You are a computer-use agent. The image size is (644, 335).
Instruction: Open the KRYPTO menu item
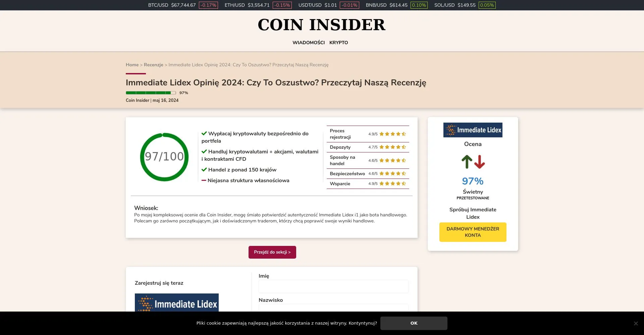(338, 43)
